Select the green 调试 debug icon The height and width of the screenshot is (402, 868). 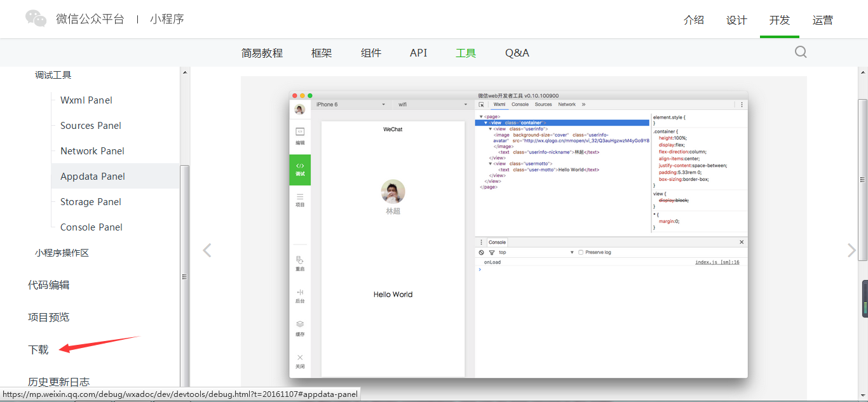pyautogui.click(x=300, y=170)
